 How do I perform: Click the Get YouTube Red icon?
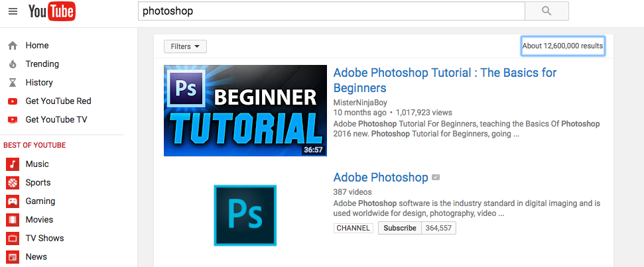(13, 101)
